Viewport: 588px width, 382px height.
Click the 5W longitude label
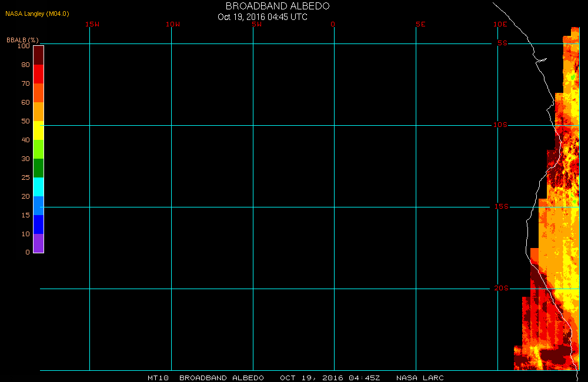[x=257, y=24]
